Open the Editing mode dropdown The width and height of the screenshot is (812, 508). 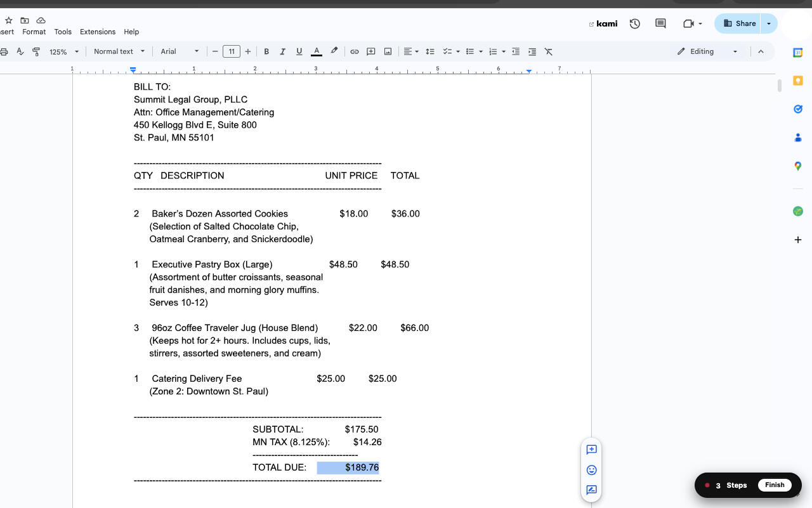[707, 51]
